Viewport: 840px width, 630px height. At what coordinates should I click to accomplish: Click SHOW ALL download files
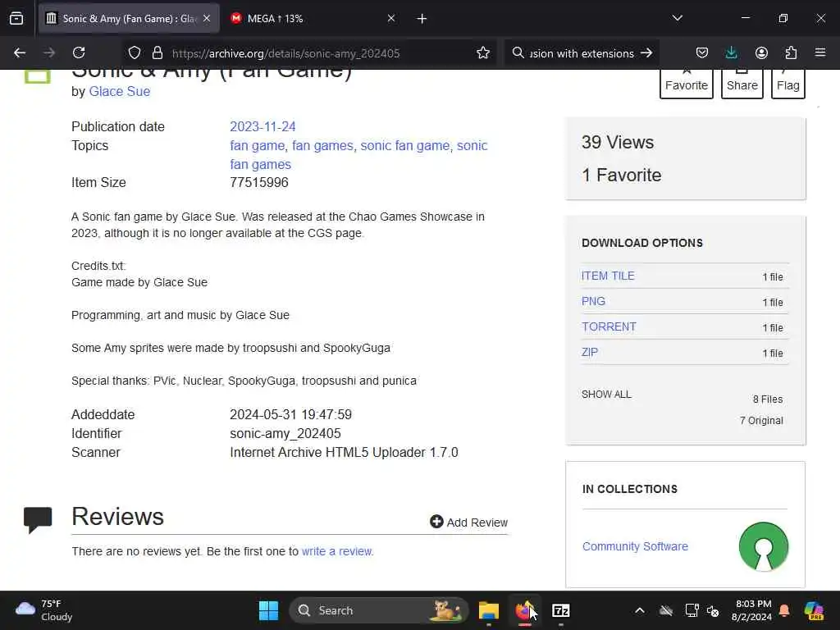coord(606,395)
